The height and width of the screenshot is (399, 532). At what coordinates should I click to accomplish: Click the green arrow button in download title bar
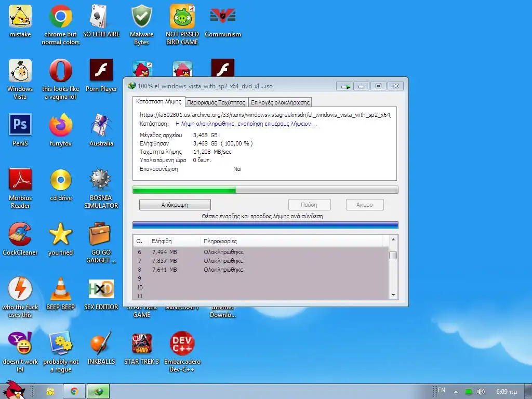[344, 87]
